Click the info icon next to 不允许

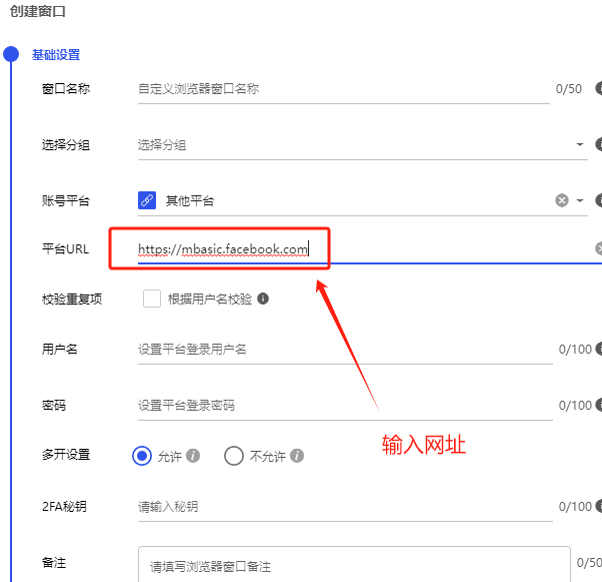[297, 456]
